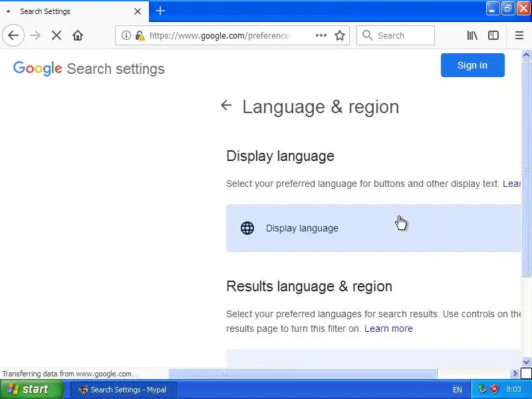
Task: Open the truncated Learn link under Display language
Action: 511,184
